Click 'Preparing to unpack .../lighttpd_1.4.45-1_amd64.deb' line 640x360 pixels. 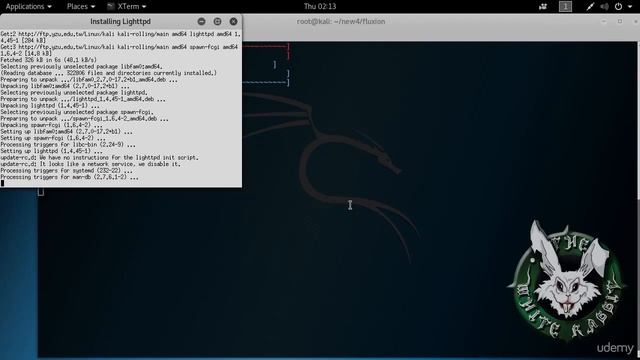(x=83, y=99)
